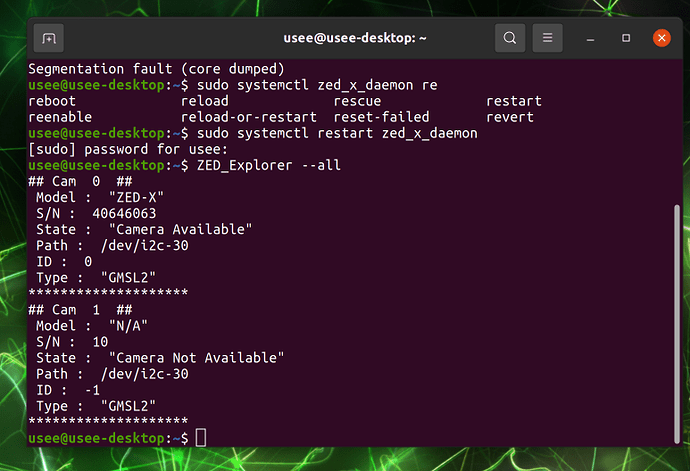
Task: Click the 'sudo systemctl restart zed_x_daemon' command
Action: [337, 133]
